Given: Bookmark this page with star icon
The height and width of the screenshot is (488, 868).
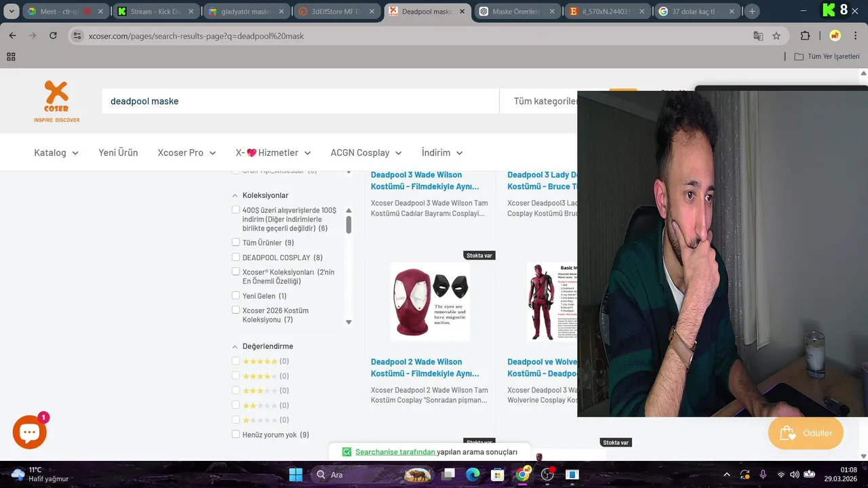Looking at the screenshot, I should [776, 36].
